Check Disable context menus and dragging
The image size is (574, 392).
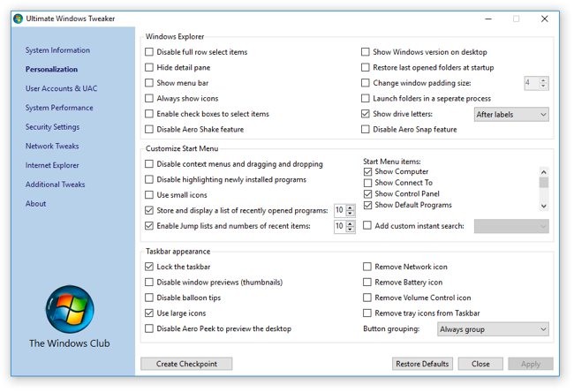[x=149, y=164]
